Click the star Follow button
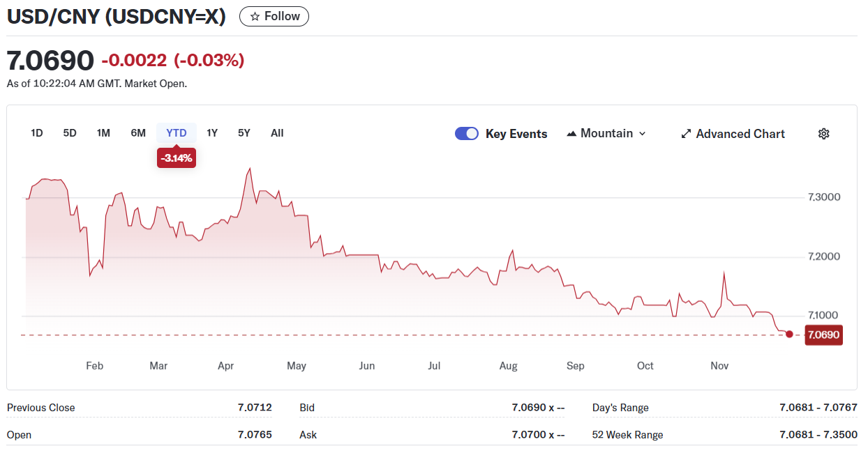This screenshot has height=467, width=868. coord(274,16)
